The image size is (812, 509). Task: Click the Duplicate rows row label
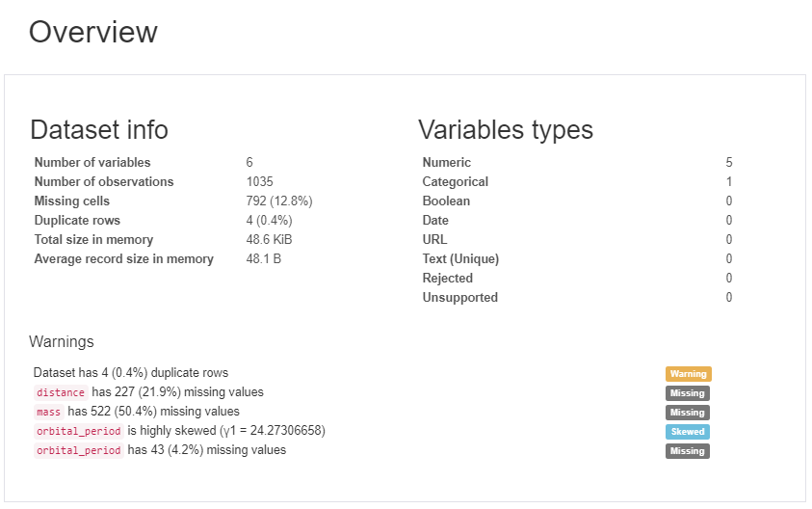(77, 221)
